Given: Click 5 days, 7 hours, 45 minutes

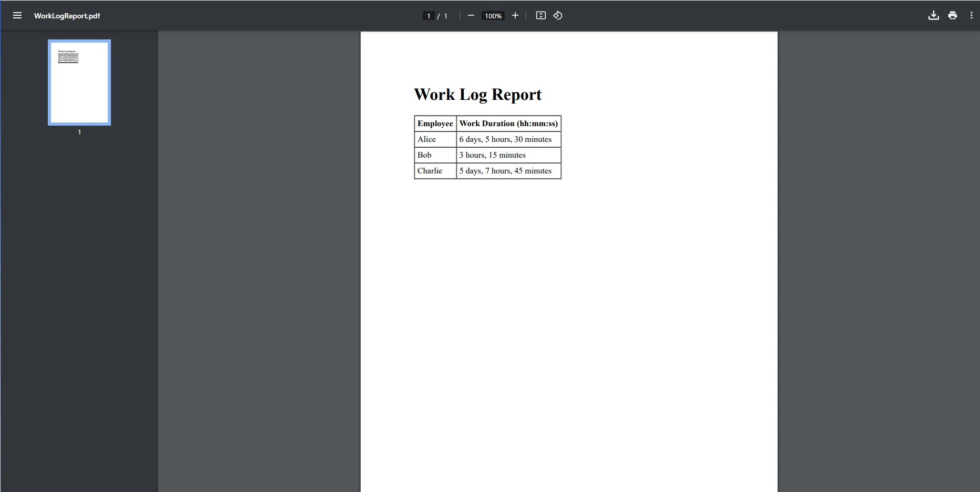Looking at the screenshot, I should (x=508, y=171).
